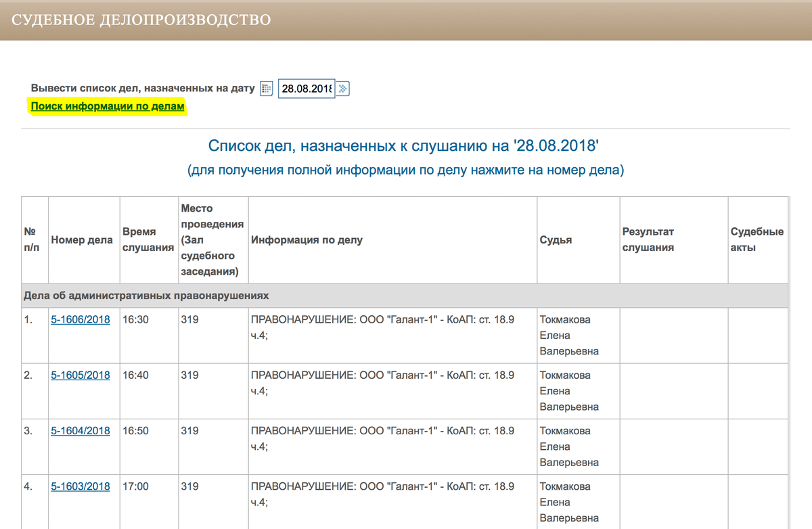This screenshot has width=812, height=529.
Task: Open case 5-1603/2018
Action: (x=81, y=486)
